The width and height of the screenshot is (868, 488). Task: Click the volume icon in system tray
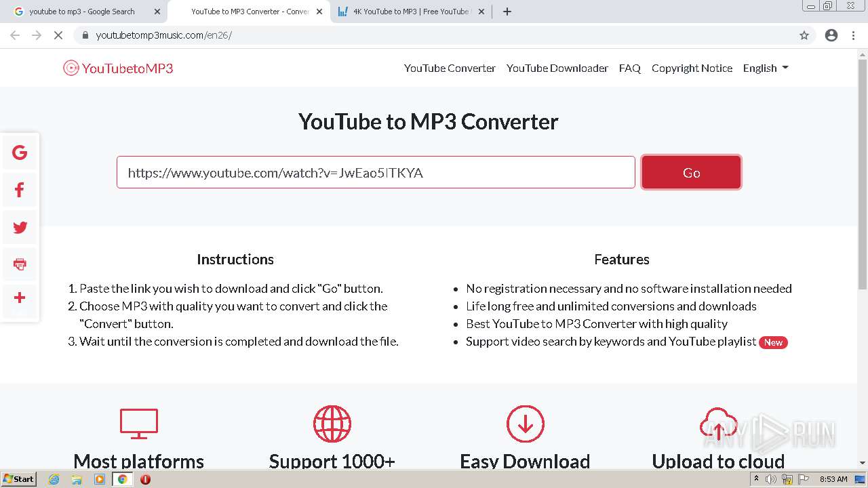(x=771, y=479)
